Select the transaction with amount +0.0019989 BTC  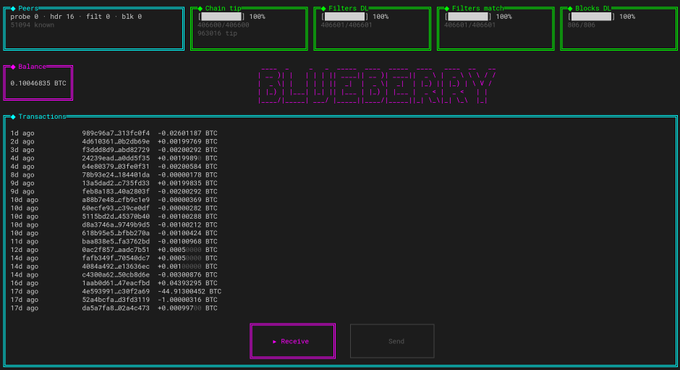(x=114, y=158)
